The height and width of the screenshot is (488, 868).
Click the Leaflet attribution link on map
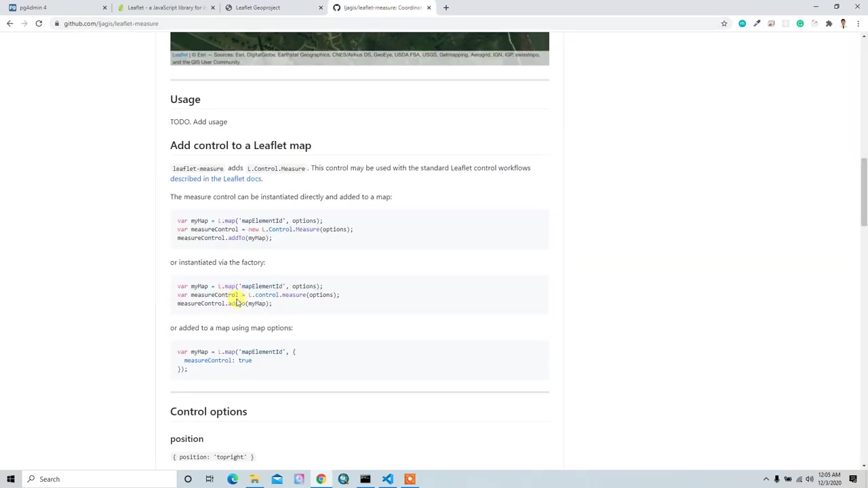click(x=180, y=55)
